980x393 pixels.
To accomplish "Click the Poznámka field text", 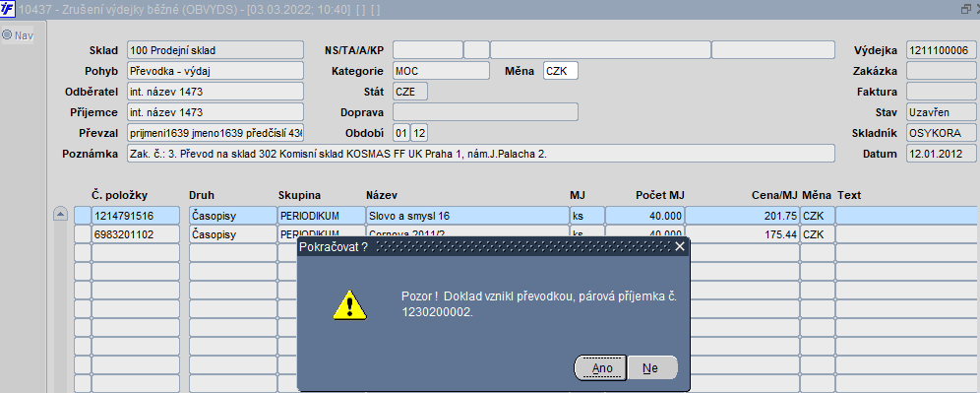I will [480, 154].
